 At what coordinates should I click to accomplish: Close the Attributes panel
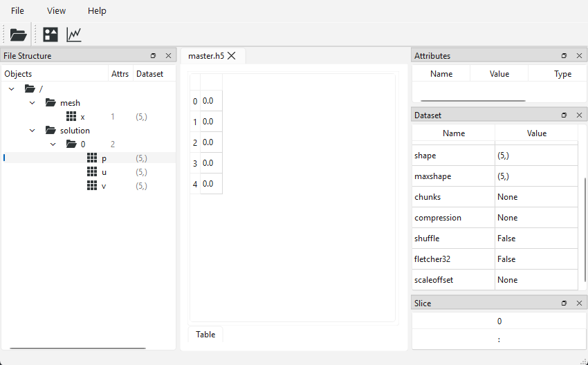pyautogui.click(x=580, y=56)
